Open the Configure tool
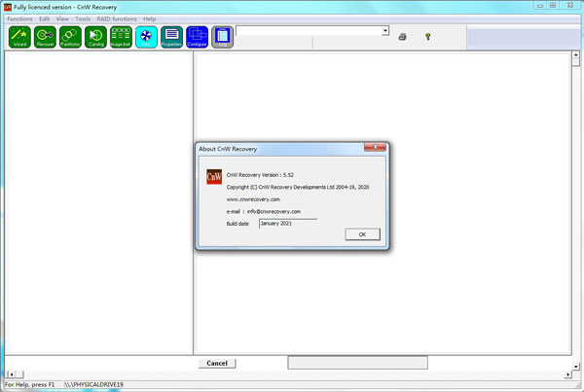 click(x=197, y=37)
